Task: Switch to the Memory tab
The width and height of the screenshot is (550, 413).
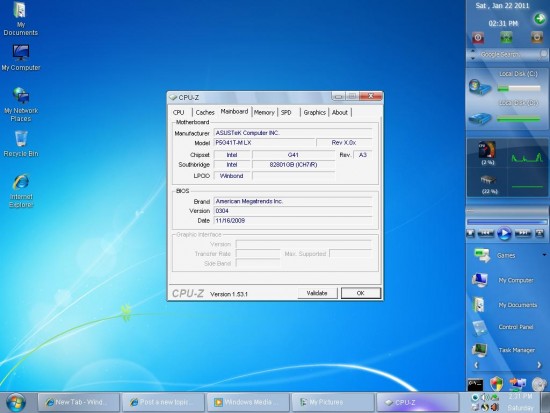Action: point(264,112)
